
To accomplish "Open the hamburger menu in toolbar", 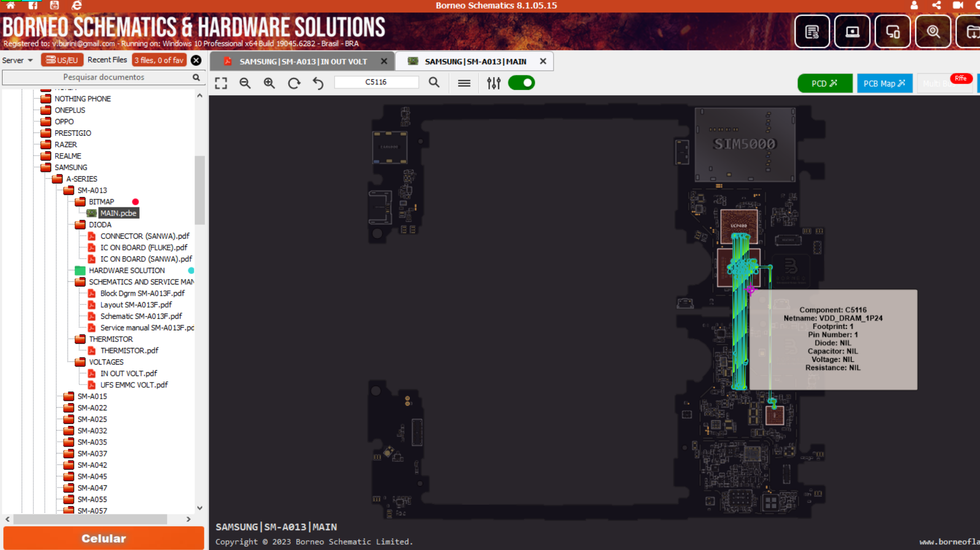I will [x=464, y=83].
